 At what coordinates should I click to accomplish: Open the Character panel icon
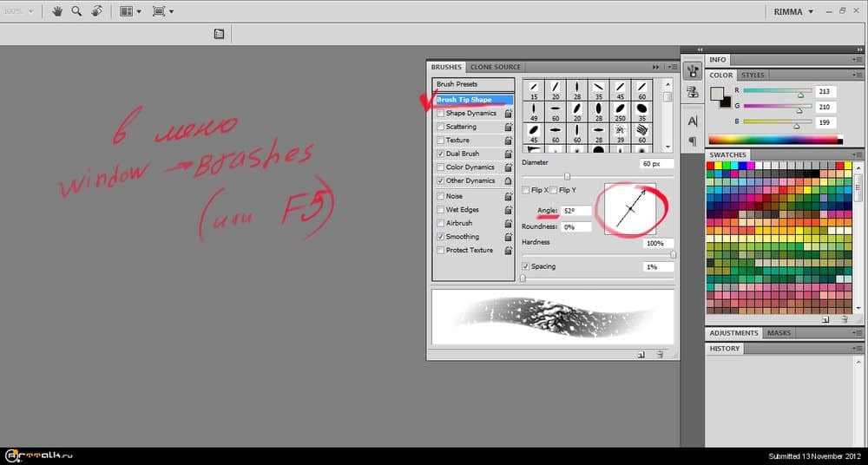click(693, 121)
